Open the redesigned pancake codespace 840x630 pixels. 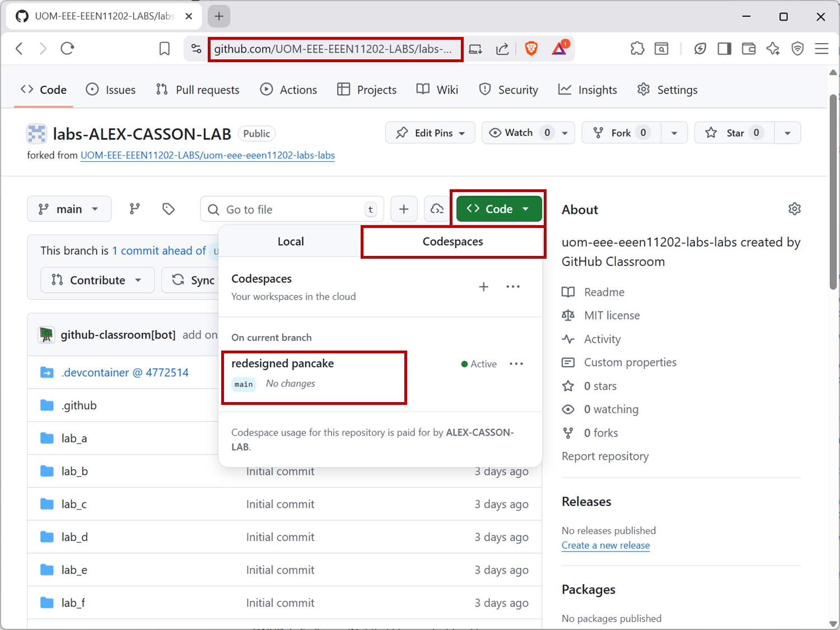282,363
